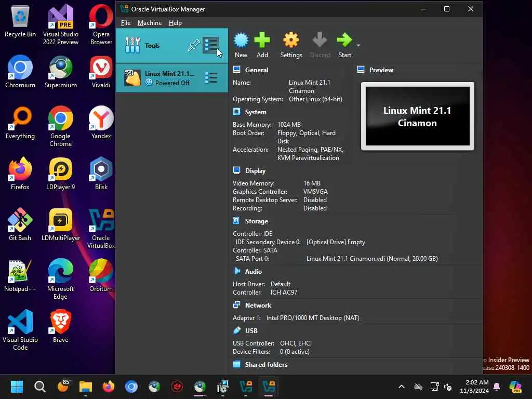
Task: Open the Machine menu
Action: (x=150, y=23)
